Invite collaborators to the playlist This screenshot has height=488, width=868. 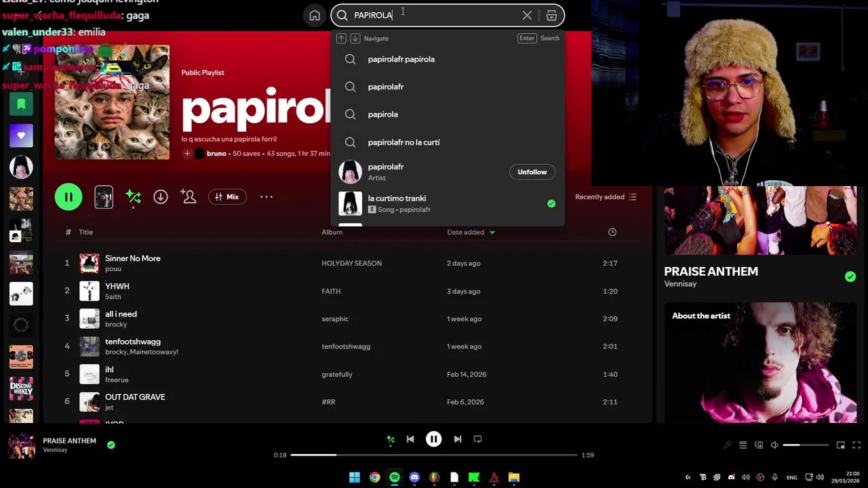pyautogui.click(x=189, y=197)
